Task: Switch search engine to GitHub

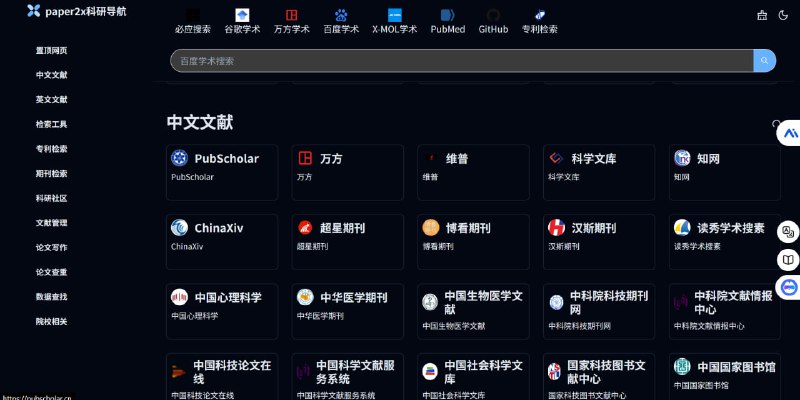Action: [x=493, y=16]
